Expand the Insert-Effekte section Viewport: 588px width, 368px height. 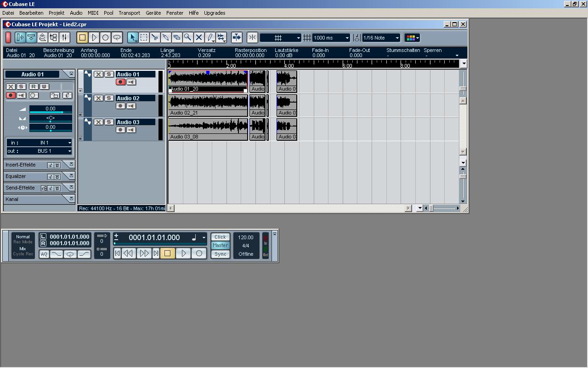tap(71, 164)
